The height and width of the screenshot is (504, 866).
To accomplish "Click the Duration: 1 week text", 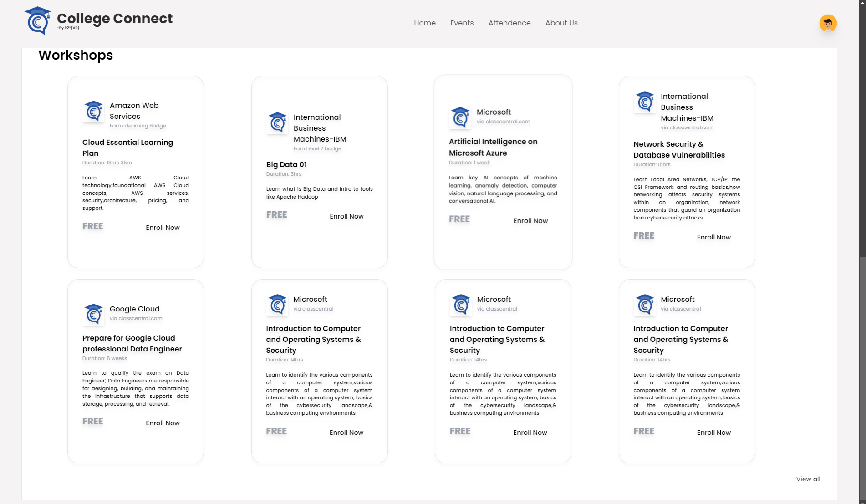I will pos(469,163).
